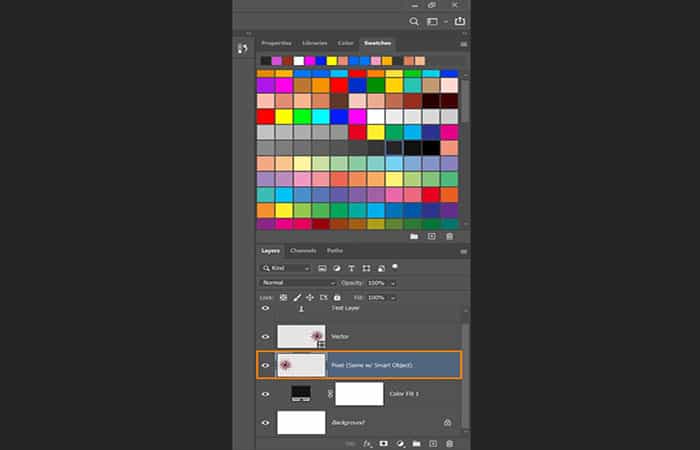This screenshot has height=450, width=700.
Task: Collapse the right panel dock arrows
Action: pyautogui.click(x=464, y=33)
